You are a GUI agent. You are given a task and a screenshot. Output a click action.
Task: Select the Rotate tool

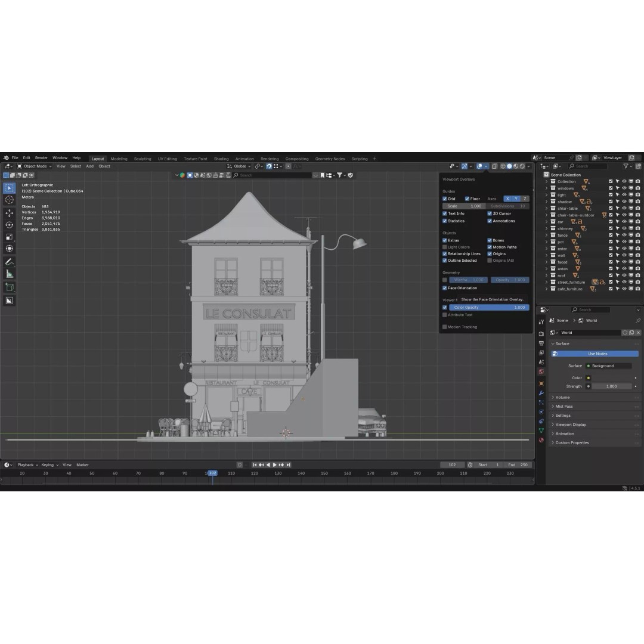click(x=9, y=225)
